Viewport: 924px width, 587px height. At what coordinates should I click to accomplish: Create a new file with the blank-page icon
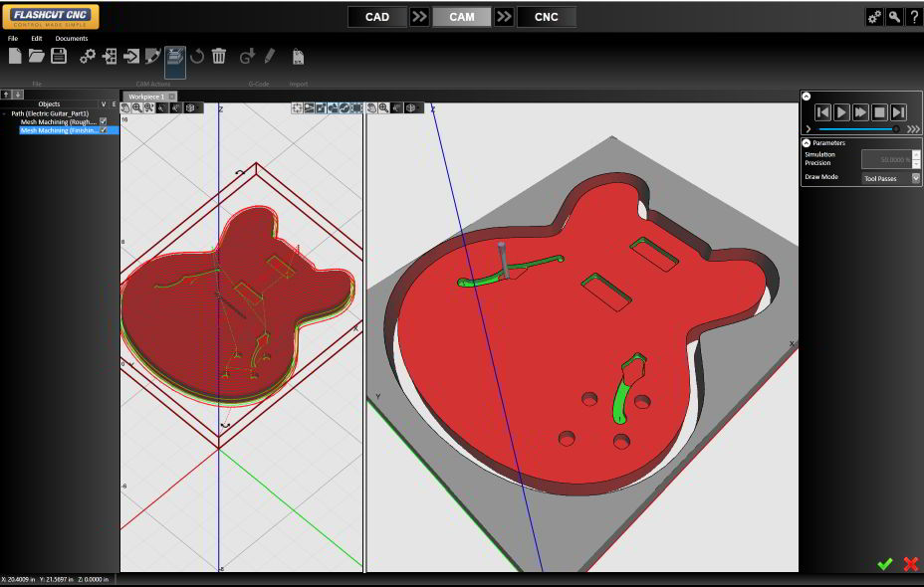pyautogui.click(x=15, y=56)
